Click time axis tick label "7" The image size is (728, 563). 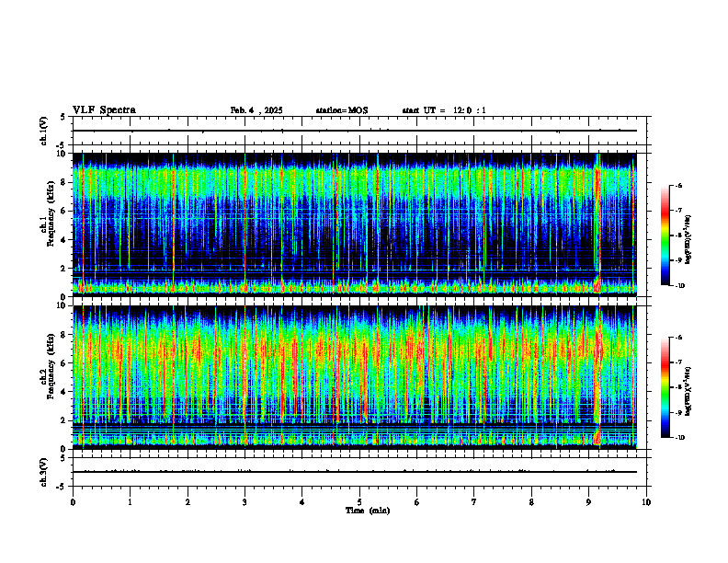(x=474, y=502)
